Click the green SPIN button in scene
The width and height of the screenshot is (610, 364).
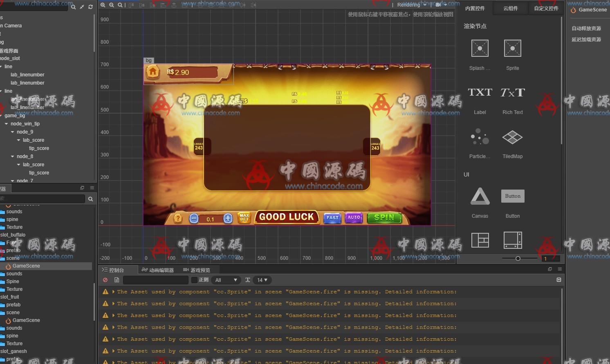pos(384,218)
